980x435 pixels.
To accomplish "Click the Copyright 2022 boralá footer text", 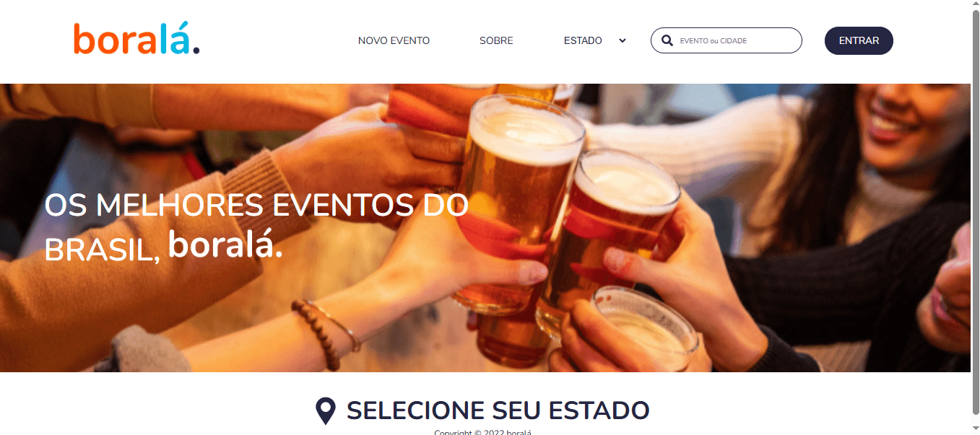I will click(x=482, y=432).
